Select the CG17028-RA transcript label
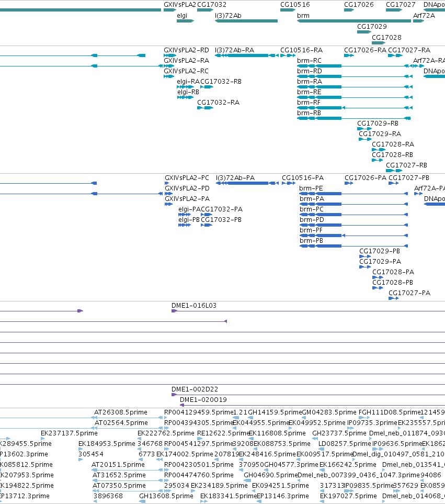 tap(393, 144)
